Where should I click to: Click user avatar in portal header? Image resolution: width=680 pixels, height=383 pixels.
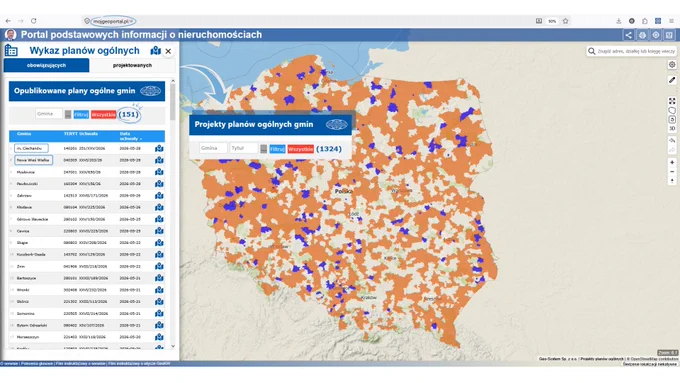coord(10,35)
